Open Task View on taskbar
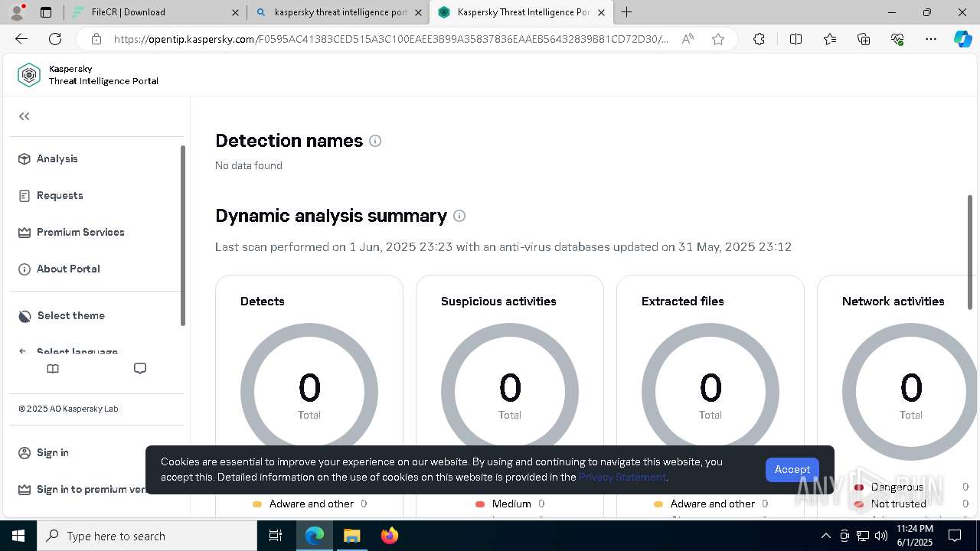980x551 pixels. click(276, 536)
